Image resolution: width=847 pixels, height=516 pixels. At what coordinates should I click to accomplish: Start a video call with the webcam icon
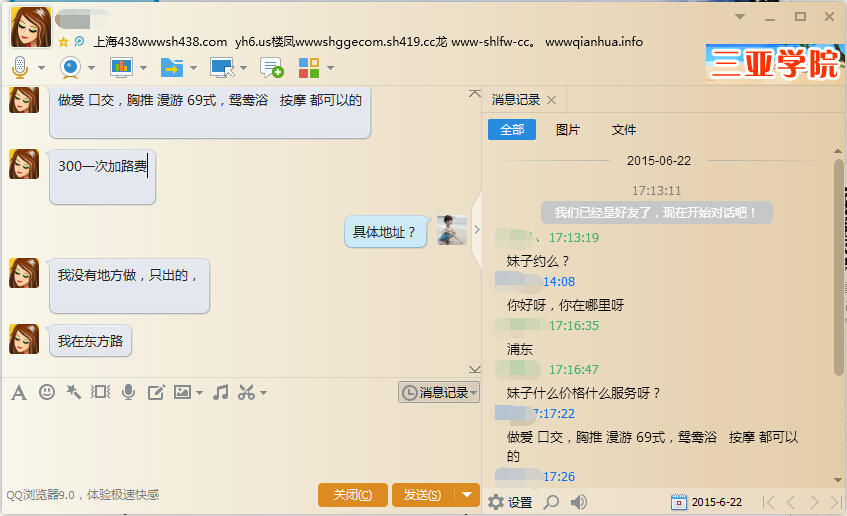pyautogui.click(x=70, y=68)
